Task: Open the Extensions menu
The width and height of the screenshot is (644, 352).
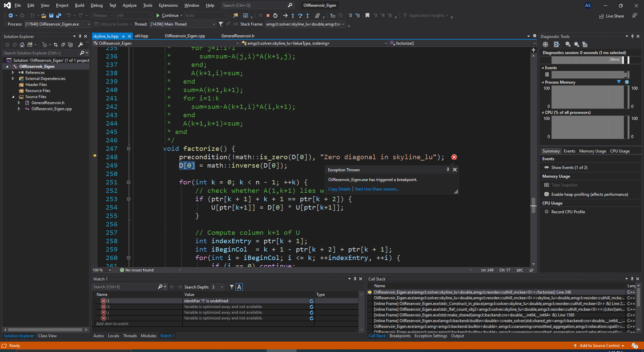Action: [x=168, y=5]
